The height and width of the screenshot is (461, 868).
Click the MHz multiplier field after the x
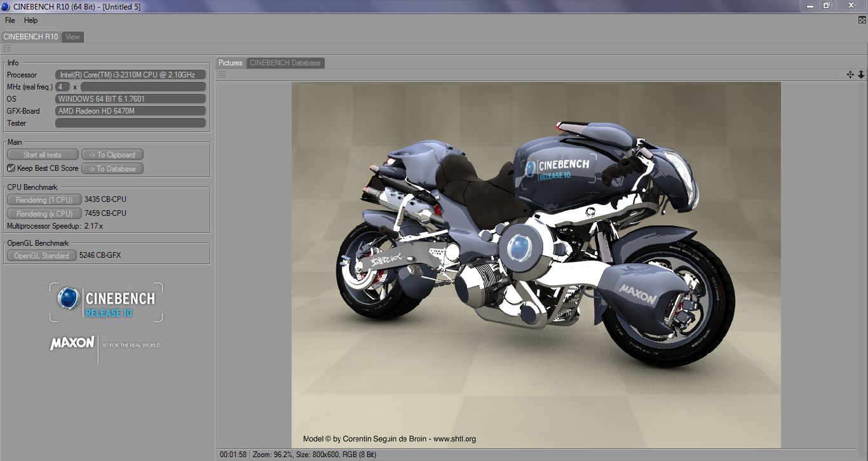click(x=144, y=87)
